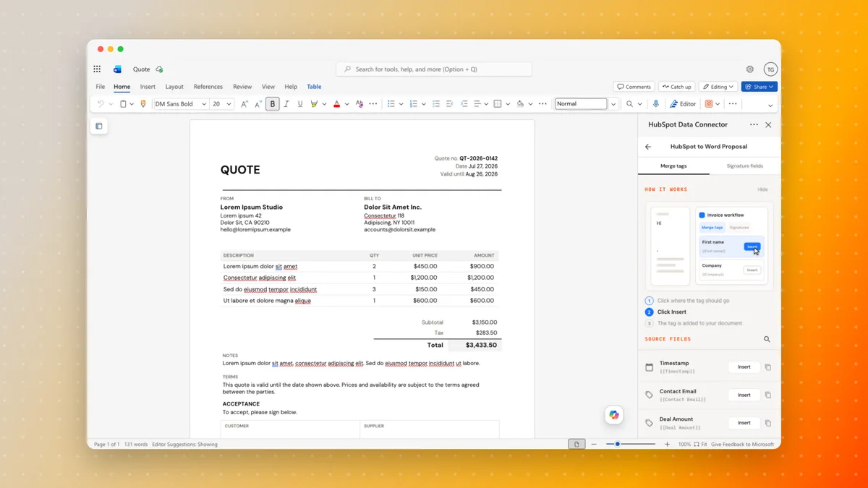Screen dimensions: 868x488
Task: Click the Undo arrow
Action: click(x=101, y=104)
